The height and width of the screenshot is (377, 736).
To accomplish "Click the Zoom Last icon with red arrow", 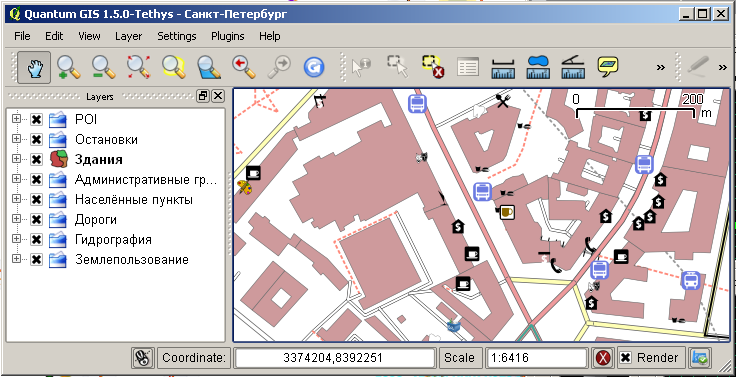I will (244, 68).
